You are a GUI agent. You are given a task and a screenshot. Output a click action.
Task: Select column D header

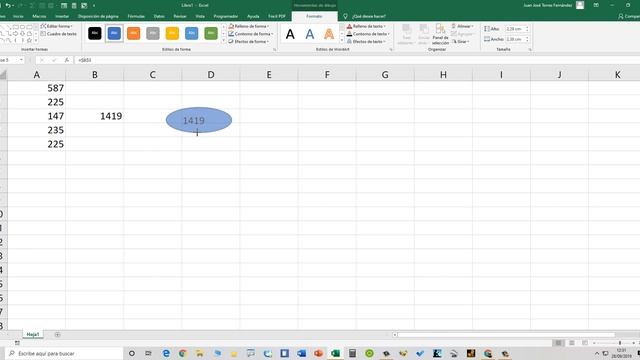(211, 75)
